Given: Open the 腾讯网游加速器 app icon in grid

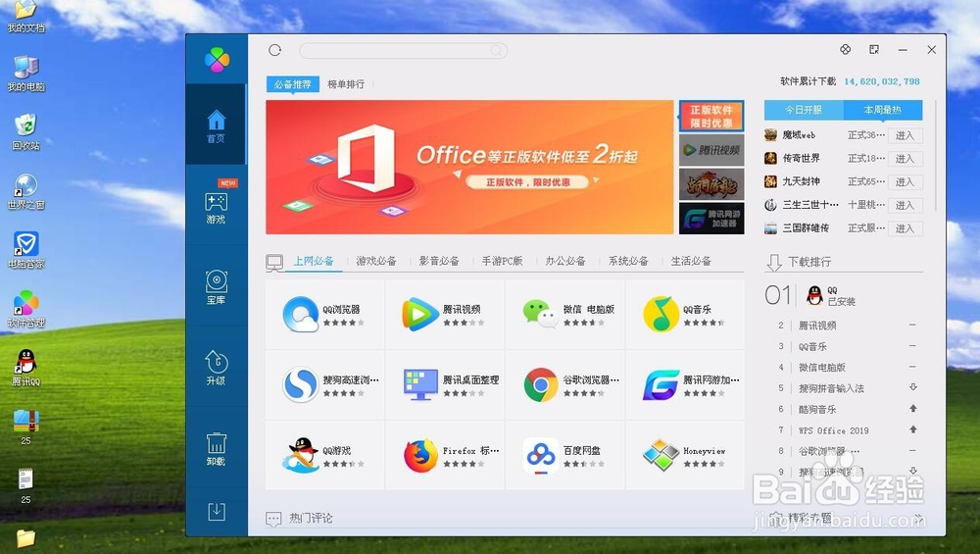Looking at the screenshot, I should pyautogui.click(x=661, y=384).
